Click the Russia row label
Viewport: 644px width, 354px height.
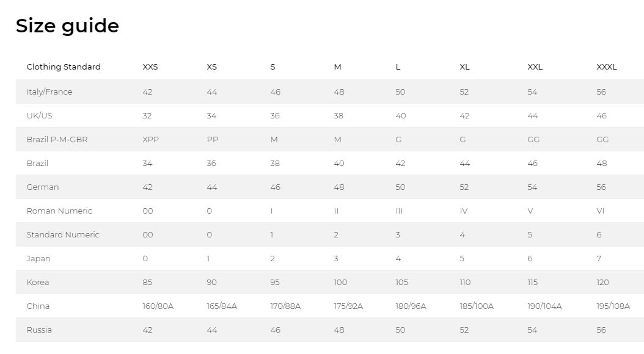pos(39,330)
